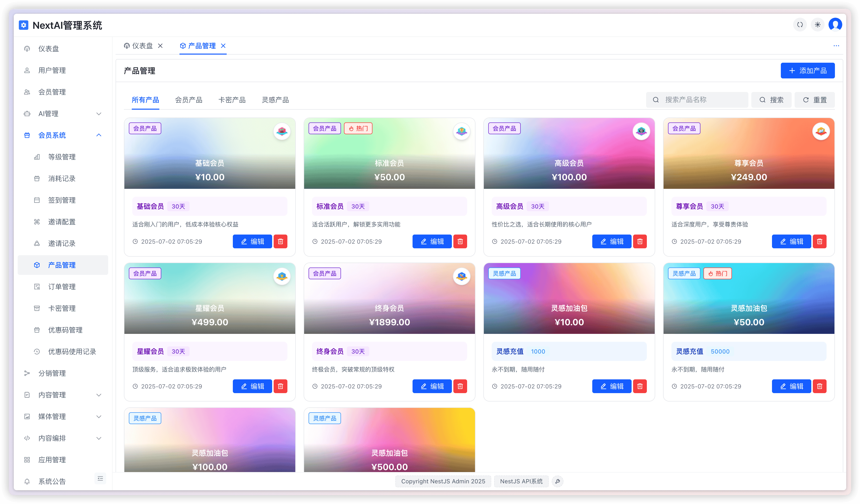Expand the 内容编排 sidebar menu
The image size is (860, 504).
point(63,438)
